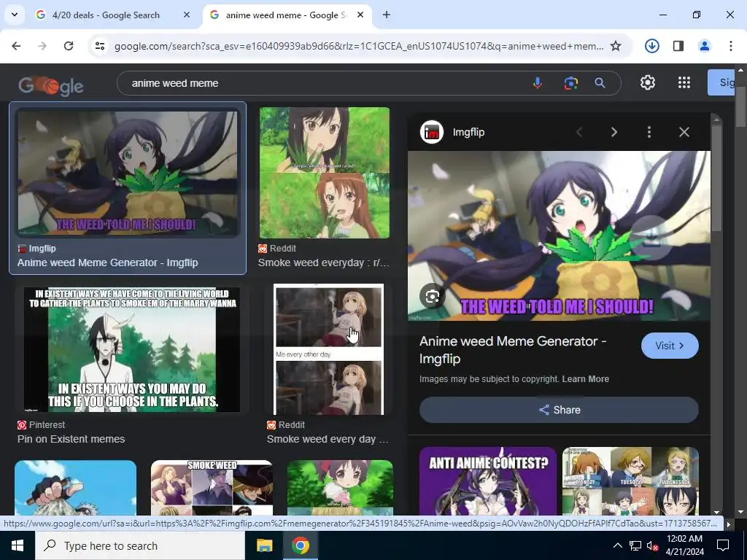Open the Google apps grid

pos(684,82)
